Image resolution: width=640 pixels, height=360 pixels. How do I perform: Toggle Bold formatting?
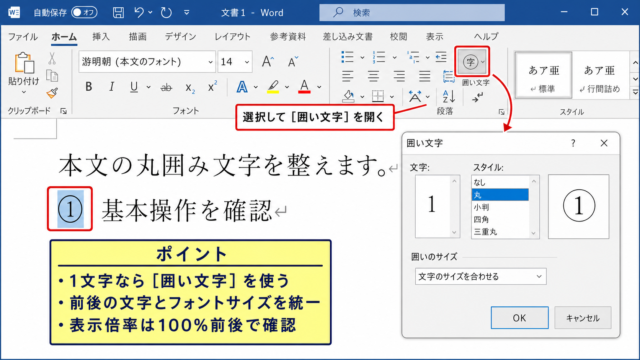click(x=88, y=87)
